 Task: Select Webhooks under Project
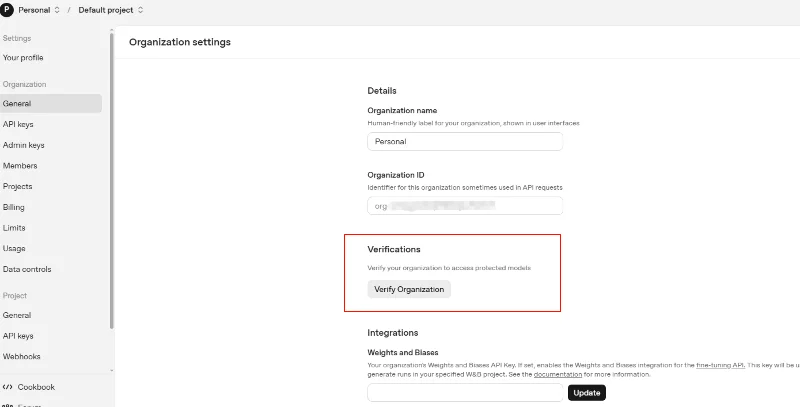[x=22, y=356]
